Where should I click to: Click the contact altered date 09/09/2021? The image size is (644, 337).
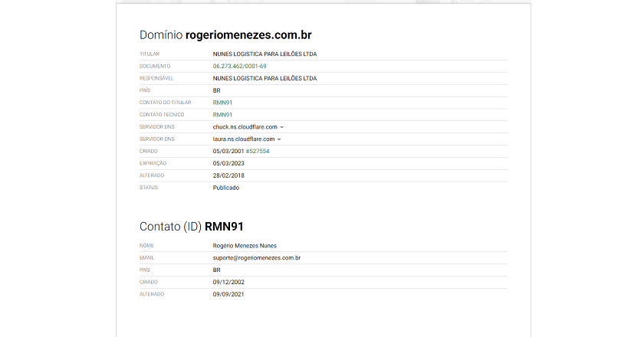228,294
